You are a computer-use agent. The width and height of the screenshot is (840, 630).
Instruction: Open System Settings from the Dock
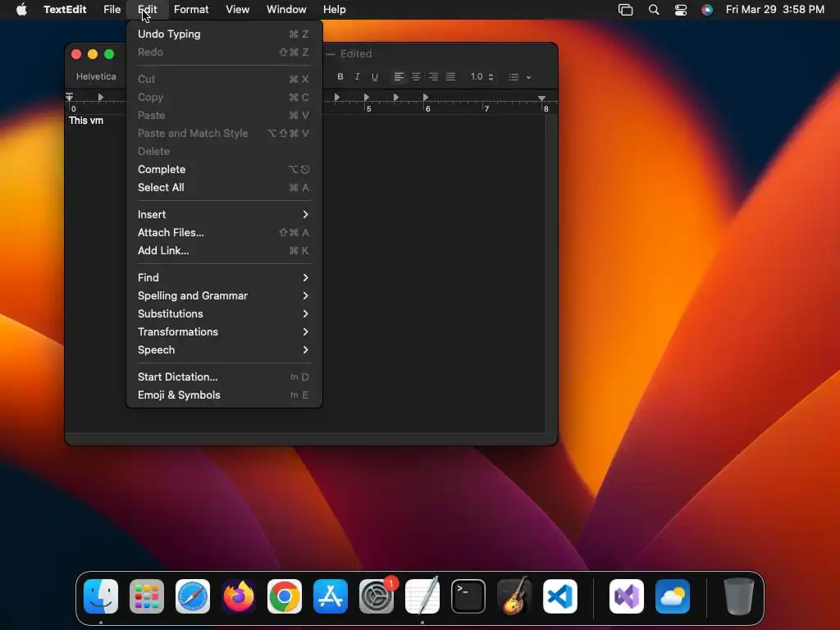coord(377,596)
